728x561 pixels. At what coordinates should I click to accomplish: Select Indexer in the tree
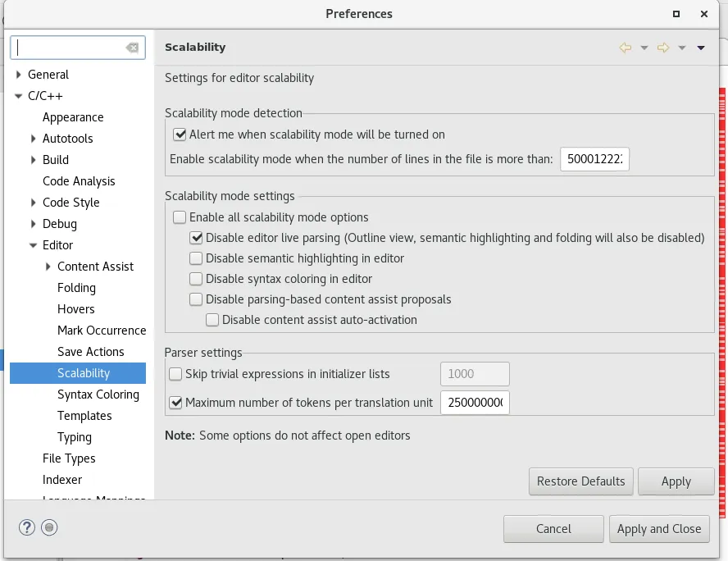[62, 480]
